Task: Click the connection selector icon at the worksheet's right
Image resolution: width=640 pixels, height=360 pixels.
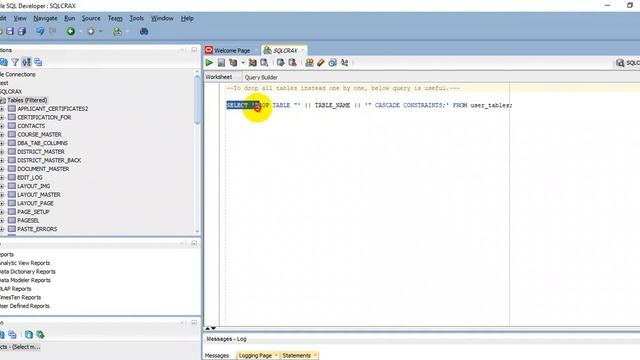Action: (x=620, y=62)
